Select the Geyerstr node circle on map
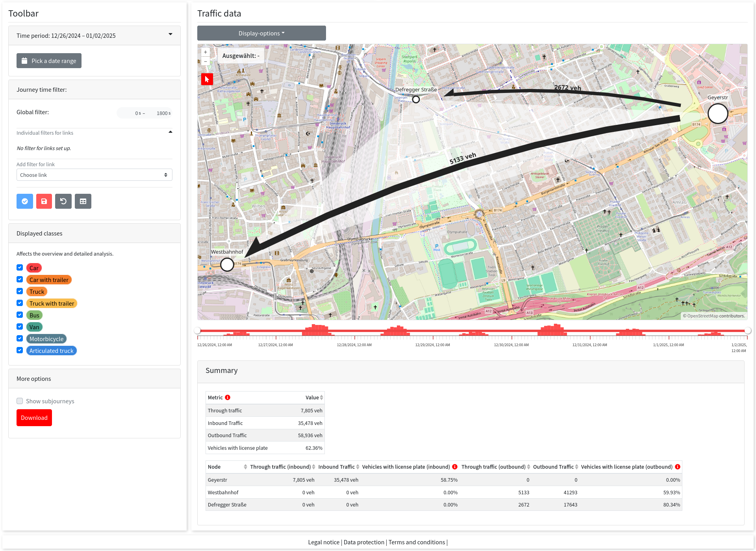Viewport: 756px width, 551px height. [x=718, y=113]
